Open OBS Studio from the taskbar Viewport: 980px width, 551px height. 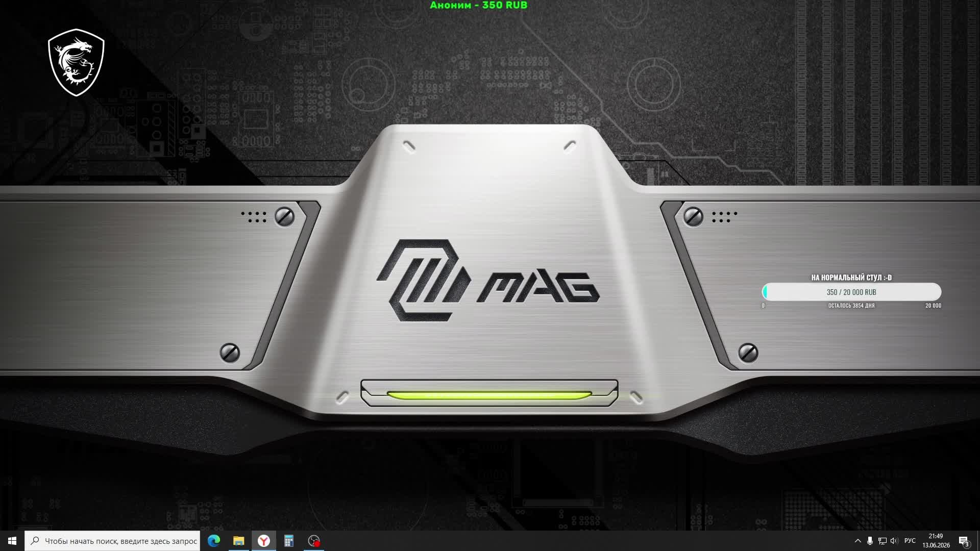pos(313,541)
